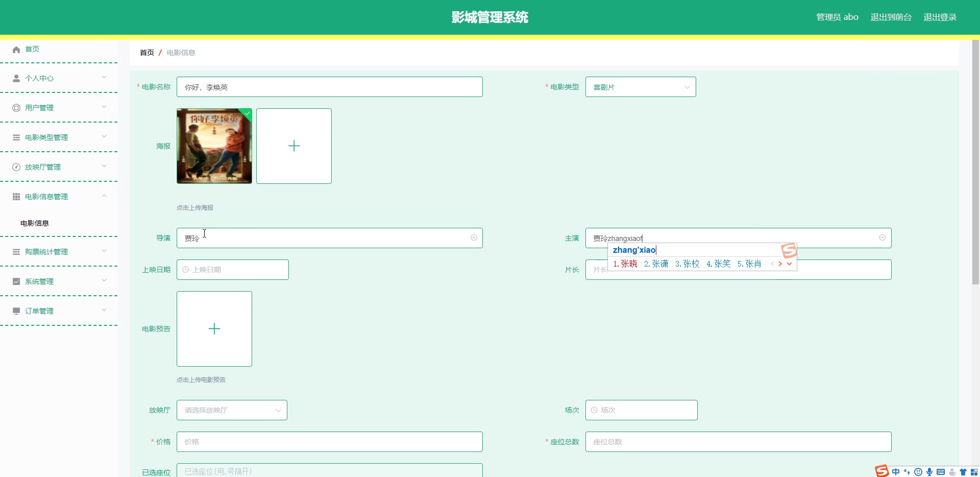
Task: Click 管理员 abo in header
Action: tap(837, 17)
